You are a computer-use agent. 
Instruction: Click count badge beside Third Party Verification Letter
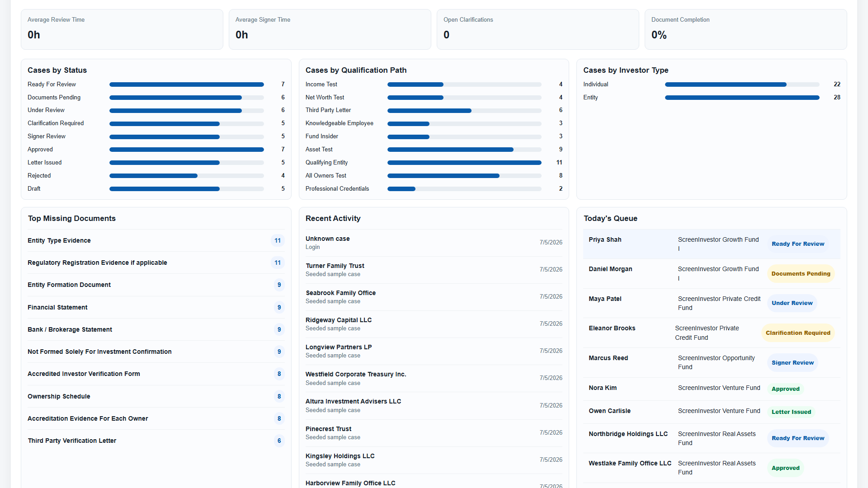tap(279, 441)
